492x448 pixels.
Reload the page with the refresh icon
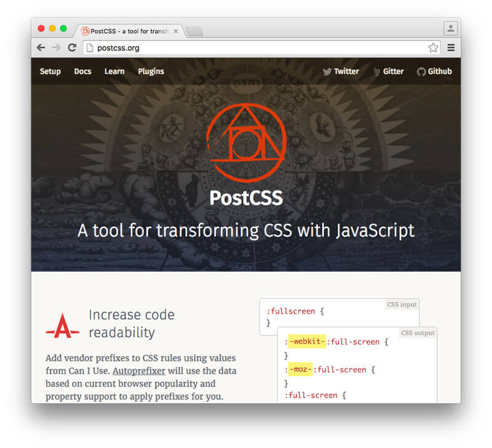72,47
